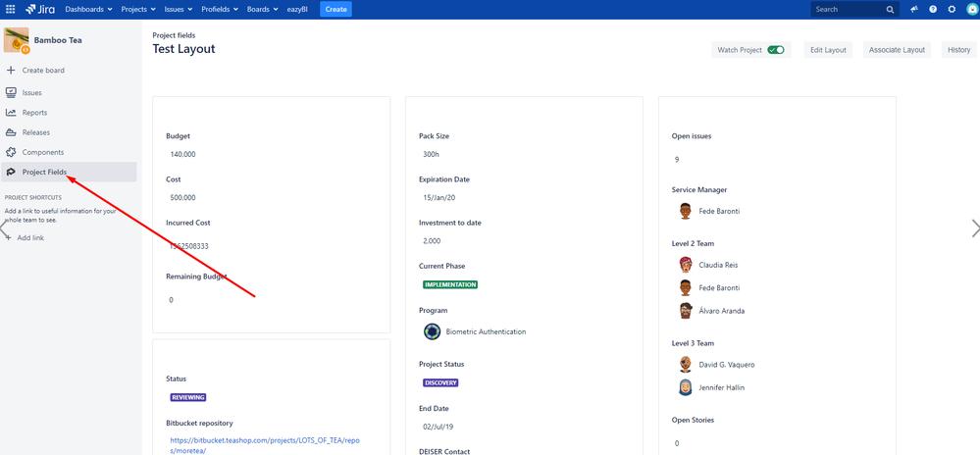This screenshot has height=455, width=980.
Task: Collapse the sidebar using the left chevron
Action: coord(4,227)
